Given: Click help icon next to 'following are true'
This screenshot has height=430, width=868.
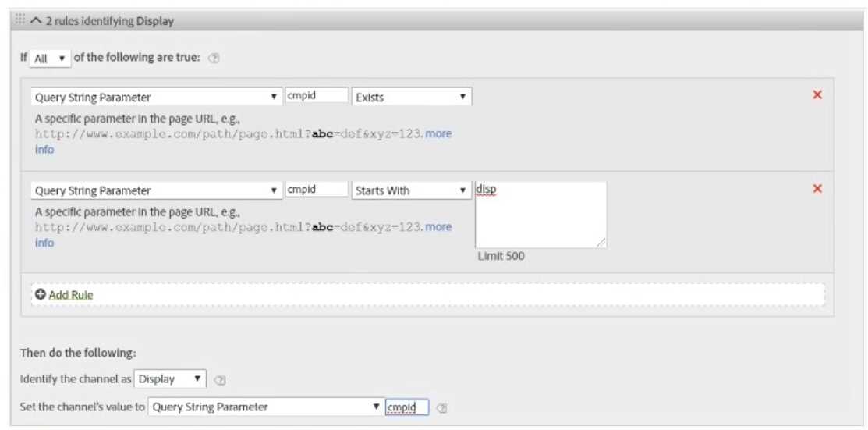Looking at the screenshot, I should [x=214, y=59].
